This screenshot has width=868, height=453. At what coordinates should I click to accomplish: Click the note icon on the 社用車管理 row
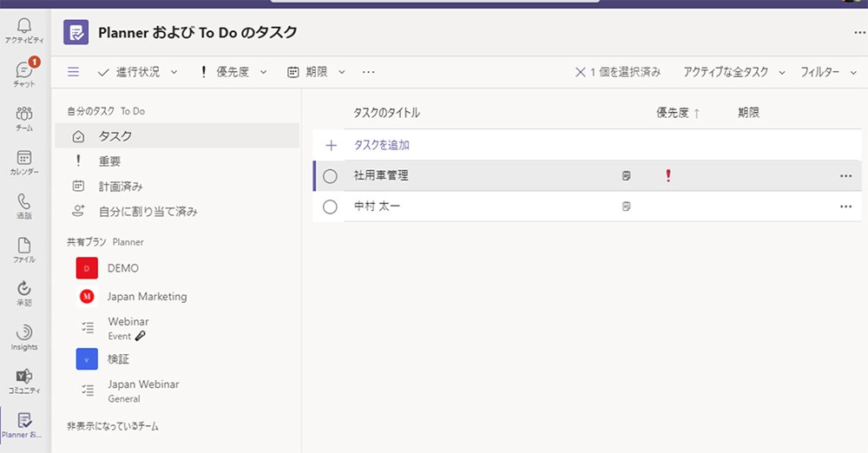coord(626,175)
